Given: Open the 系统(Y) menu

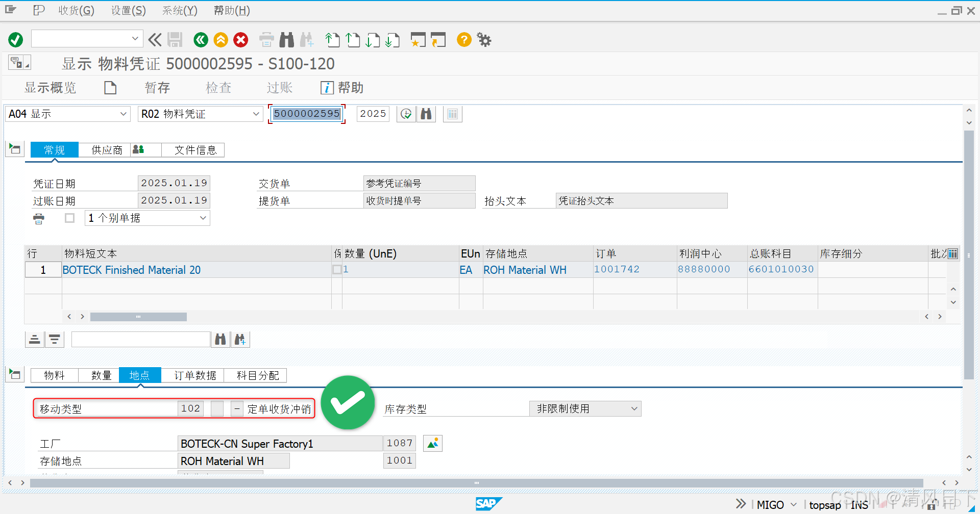Looking at the screenshot, I should [179, 10].
